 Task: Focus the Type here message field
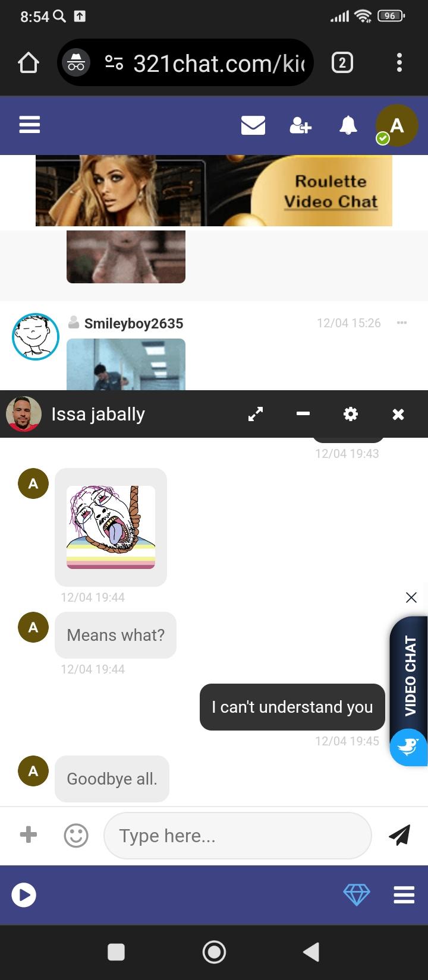[238, 836]
